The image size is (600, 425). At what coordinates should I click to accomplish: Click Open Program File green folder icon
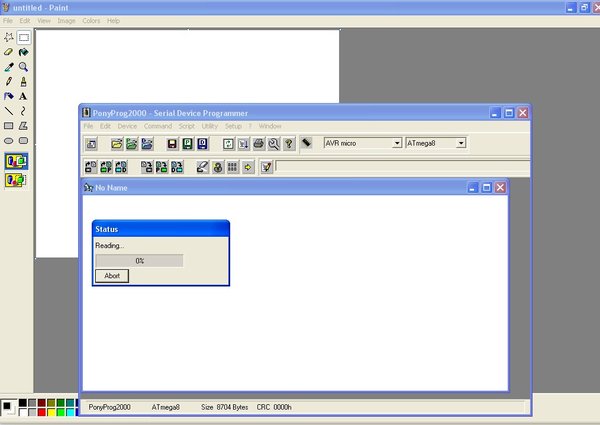132,144
